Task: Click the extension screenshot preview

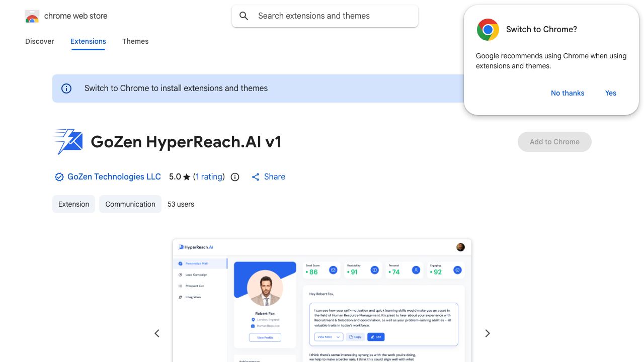Action: (322, 301)
